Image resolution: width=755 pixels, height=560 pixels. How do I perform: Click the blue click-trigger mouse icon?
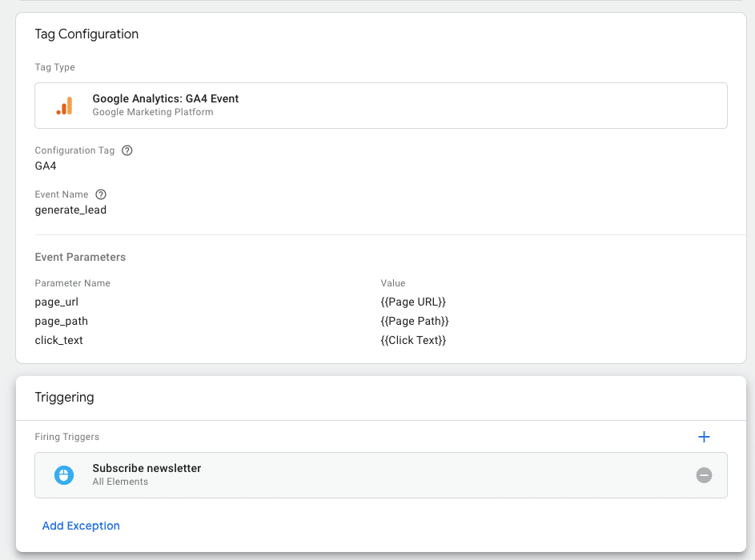[64, 475]
